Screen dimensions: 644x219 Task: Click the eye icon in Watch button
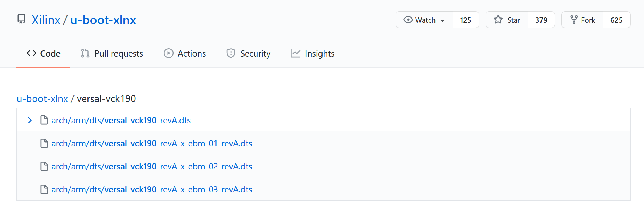click(x=408, y=20)
